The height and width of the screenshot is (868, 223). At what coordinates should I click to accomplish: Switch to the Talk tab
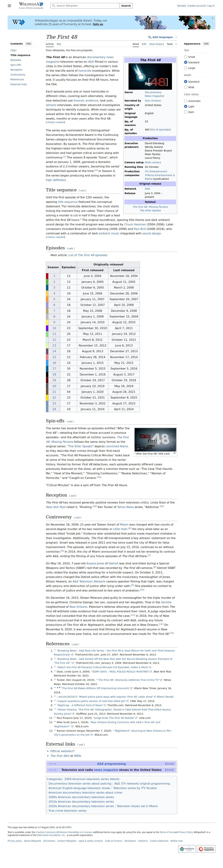point(59,44)
